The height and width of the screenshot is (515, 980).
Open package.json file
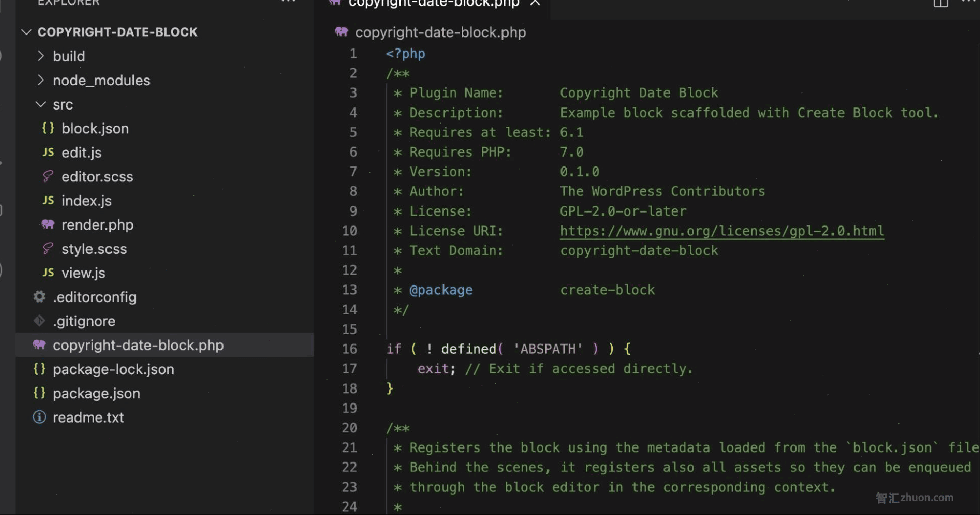[96, 393]
